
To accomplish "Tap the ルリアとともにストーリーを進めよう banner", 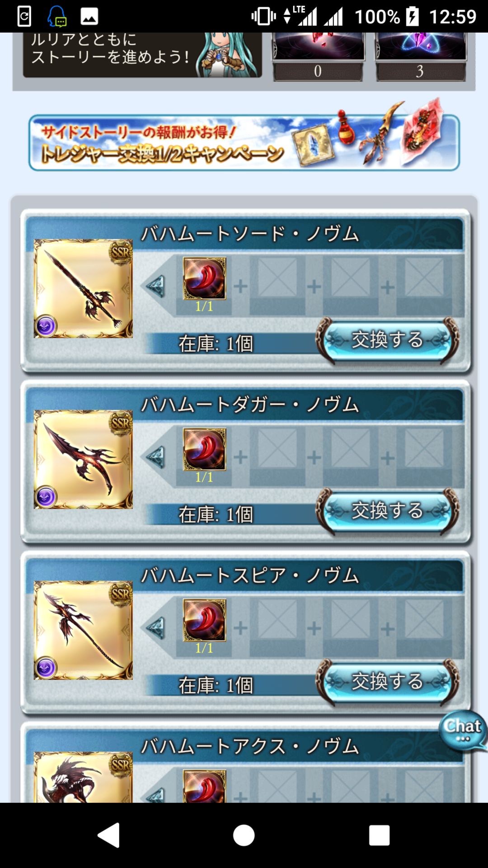I will [x=142, y=55].
